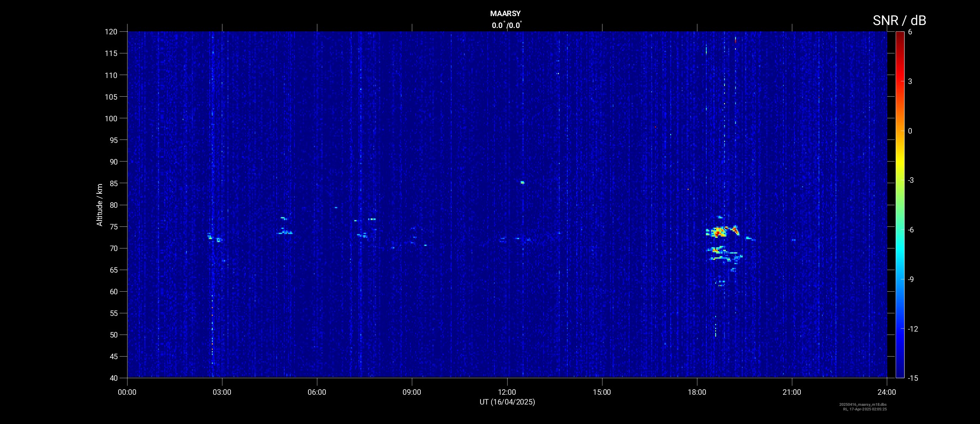980x424 pixels.
Task: Click the RL, 17-Apr-2025 02:05:25 timestamp
Action: (865, 409)
